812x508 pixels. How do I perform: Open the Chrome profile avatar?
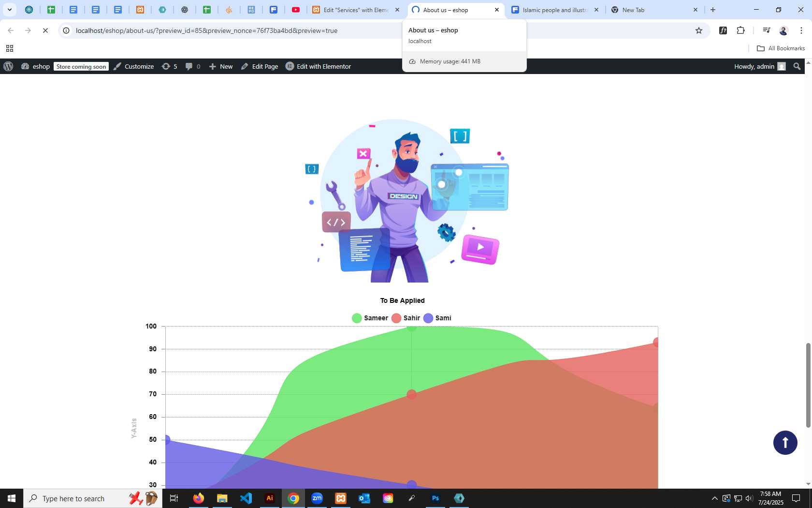[x=783, y=30]
